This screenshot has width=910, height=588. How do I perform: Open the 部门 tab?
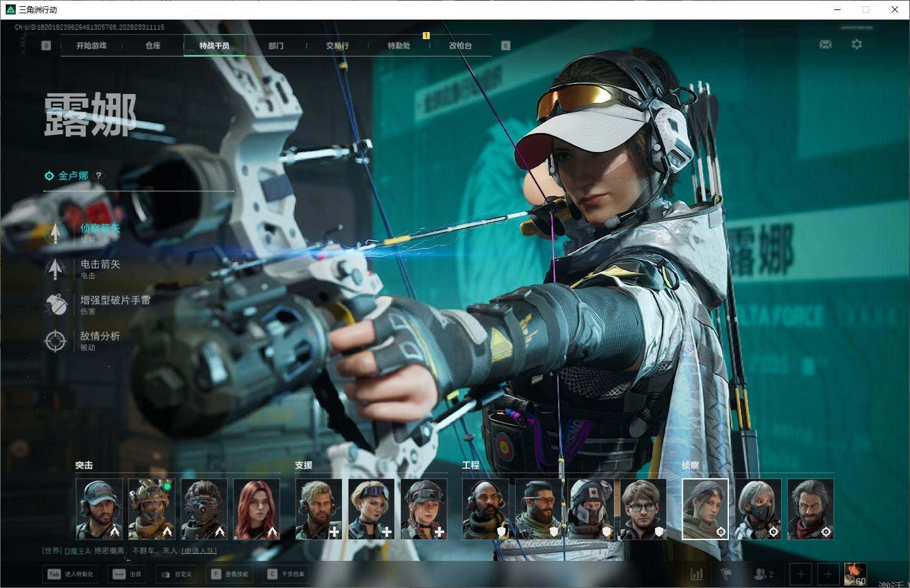(276, 45)
